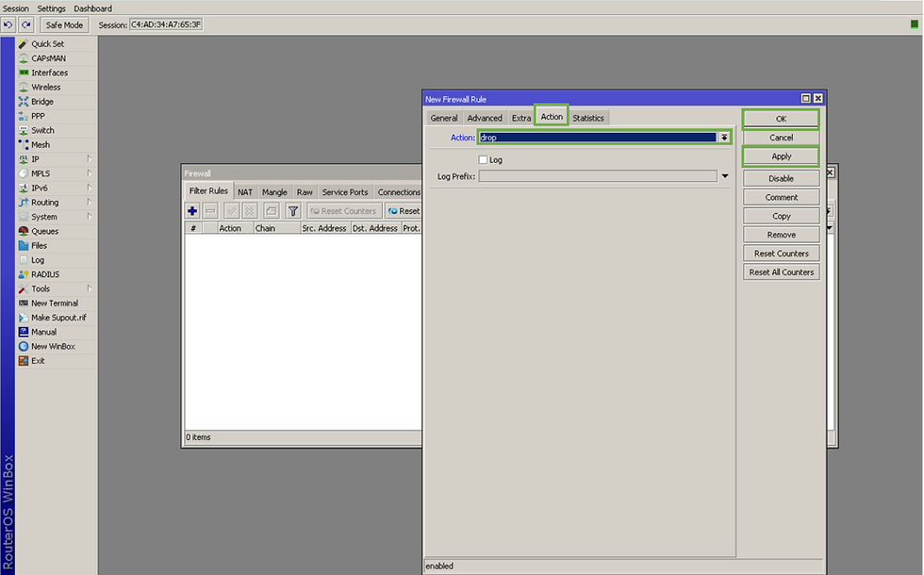The width and height of the screenshot is (924, 575).
Task: Launch New Terminal
Action: pyautogui.click(x=55, y=304)
